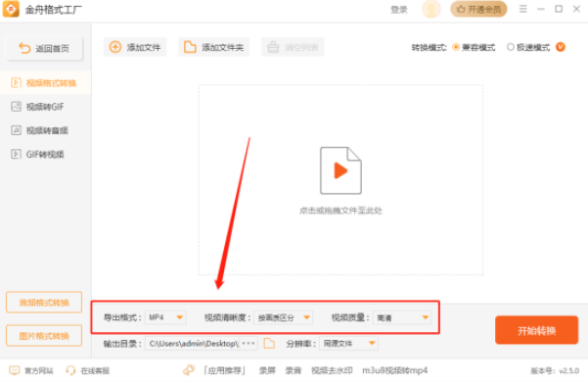Screen dimensions: 588x382
Task: Click the 官方网站 monitor icon
Action: 14,371
